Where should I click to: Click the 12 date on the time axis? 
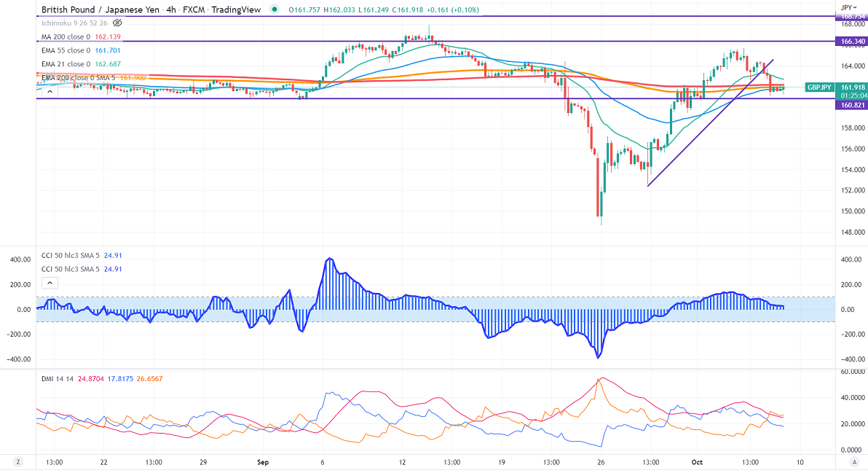click(402, 462)
